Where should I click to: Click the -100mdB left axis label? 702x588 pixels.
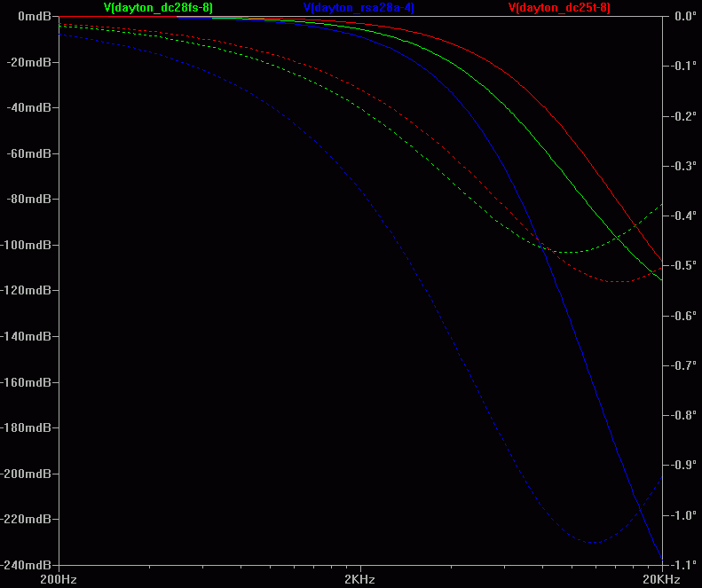point(26,245)
